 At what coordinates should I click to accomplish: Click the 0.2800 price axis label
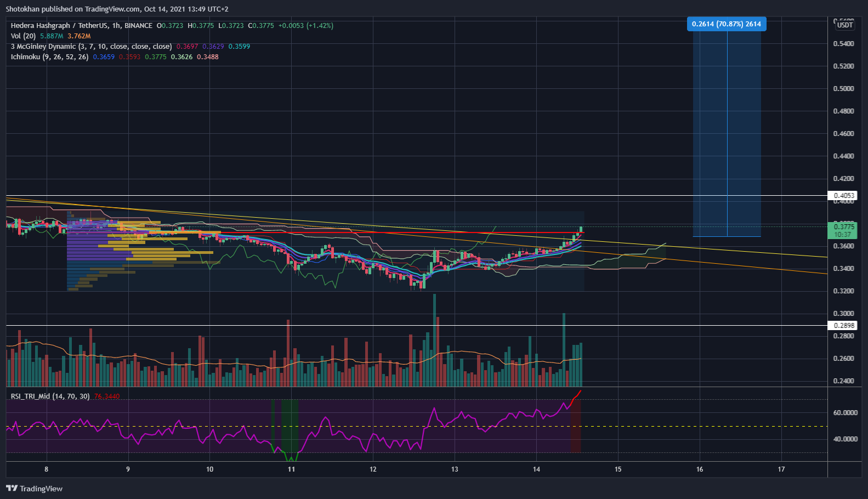click(843, 336)
